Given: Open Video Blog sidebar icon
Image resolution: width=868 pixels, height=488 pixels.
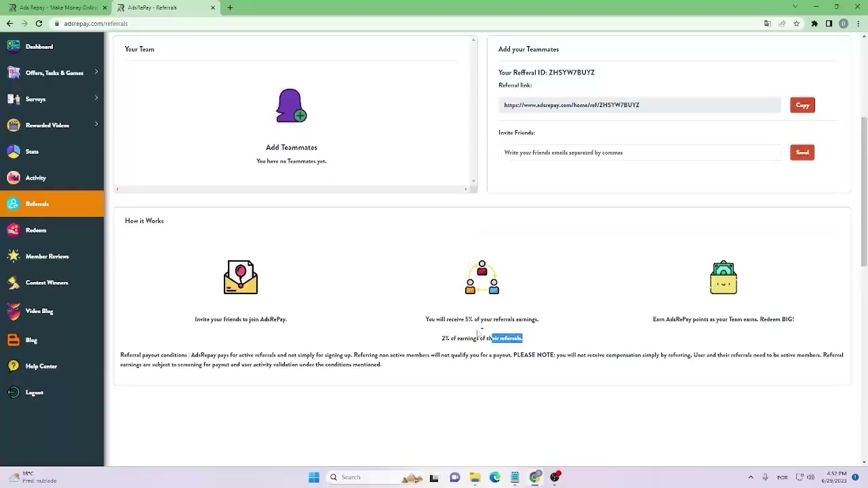Looking at the screenshot, I should point(14,311).
